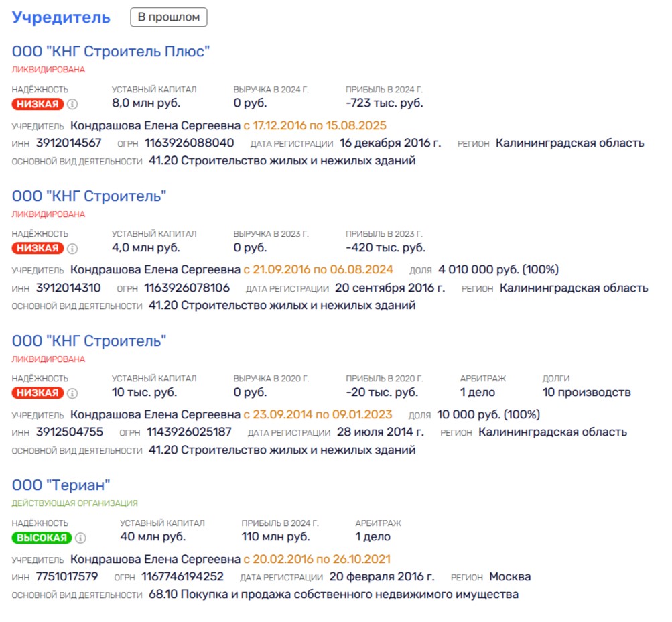Open ООО "Териан" company link

(x=62, y=485)
